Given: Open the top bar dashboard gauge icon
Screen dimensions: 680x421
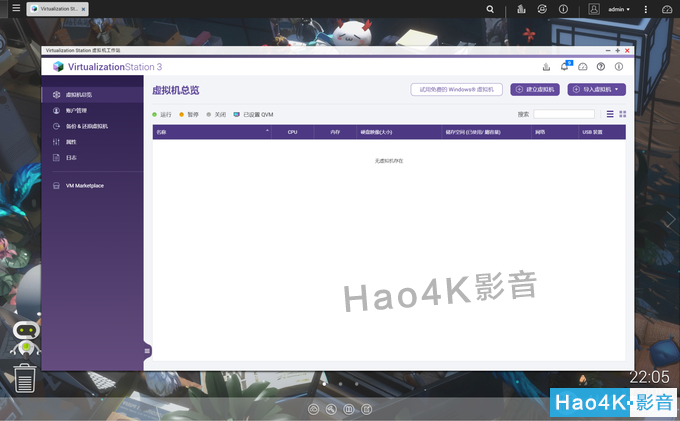Looking at the screenshot, I should (x=667, y=9).
